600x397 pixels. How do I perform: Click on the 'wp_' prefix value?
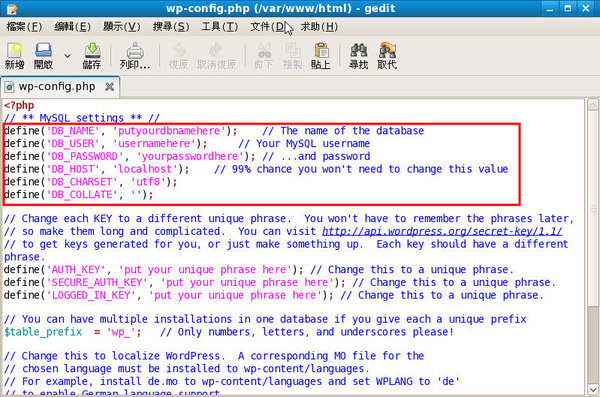point(121,332)
